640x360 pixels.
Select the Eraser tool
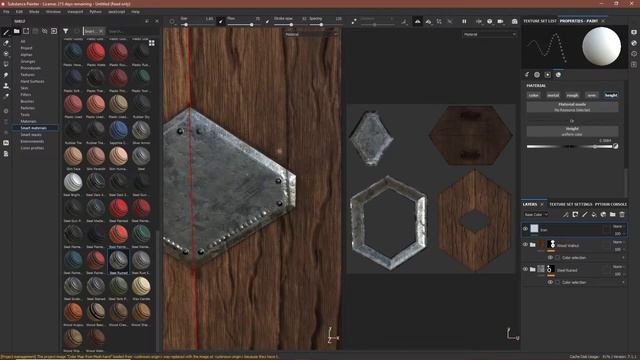6,42
